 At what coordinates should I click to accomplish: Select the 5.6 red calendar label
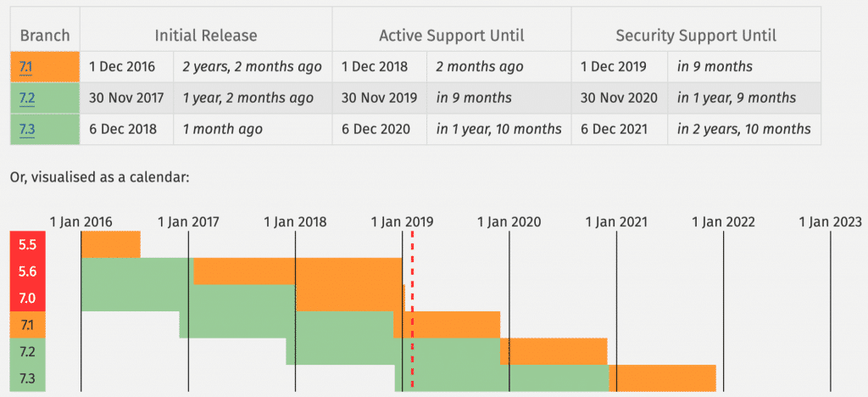28,271
